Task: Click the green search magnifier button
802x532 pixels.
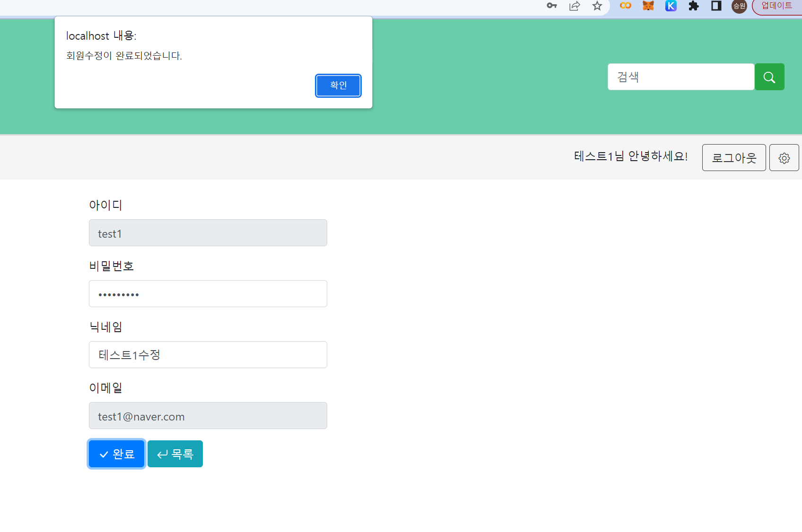Action: tap(769, 77)
